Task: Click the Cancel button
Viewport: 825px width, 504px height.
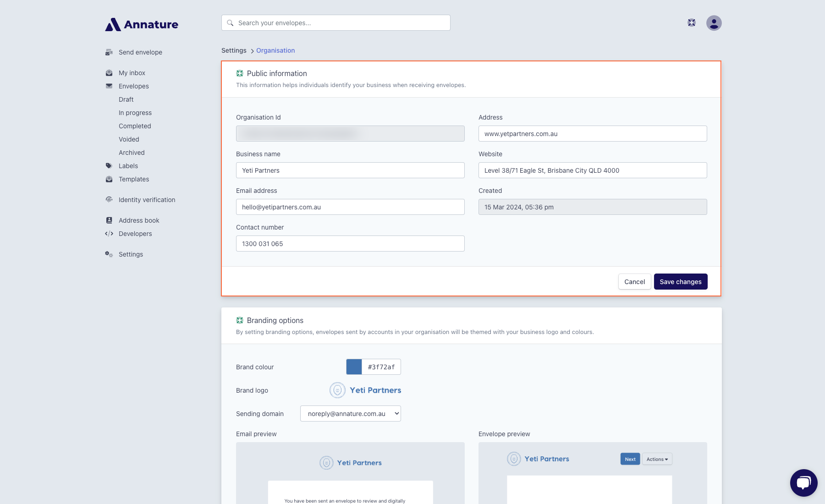Action: (x=635, y=282)
